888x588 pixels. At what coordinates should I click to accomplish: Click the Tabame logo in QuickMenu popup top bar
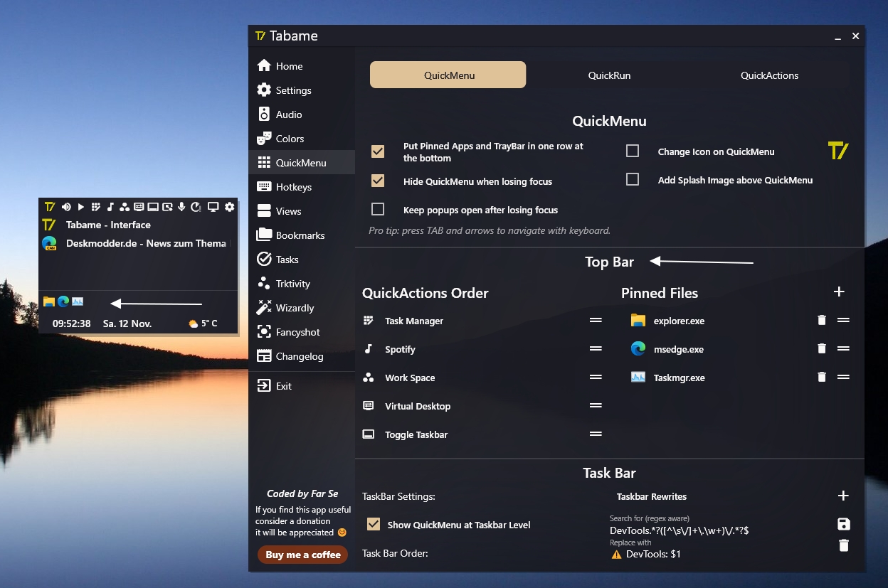[50, 207]
